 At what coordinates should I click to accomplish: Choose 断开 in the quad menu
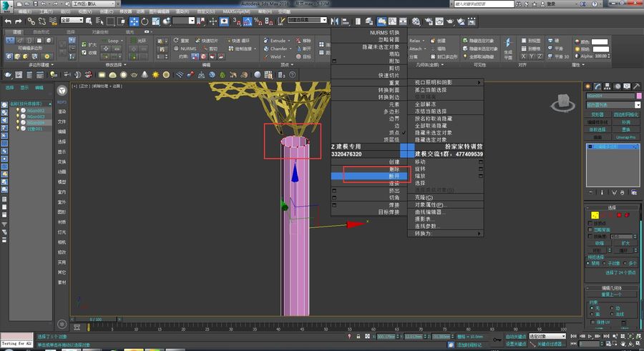[x=369, y=176]
